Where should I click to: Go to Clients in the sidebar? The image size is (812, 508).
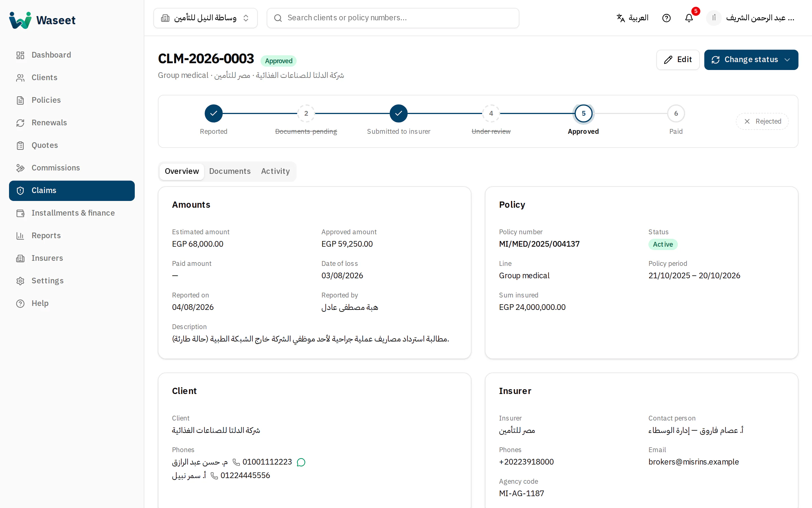pos(72,77)
